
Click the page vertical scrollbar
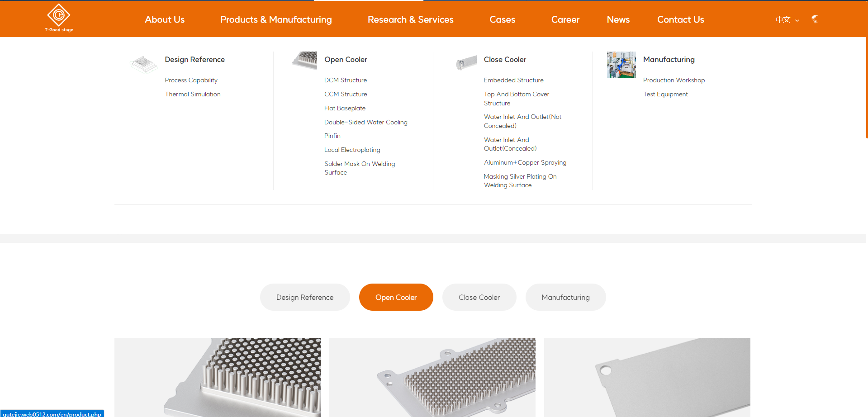click(x=867, y=87)
